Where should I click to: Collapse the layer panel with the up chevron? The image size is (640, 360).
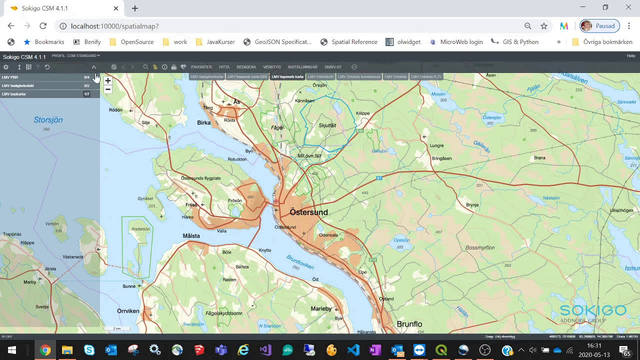(x=94, y=67)
